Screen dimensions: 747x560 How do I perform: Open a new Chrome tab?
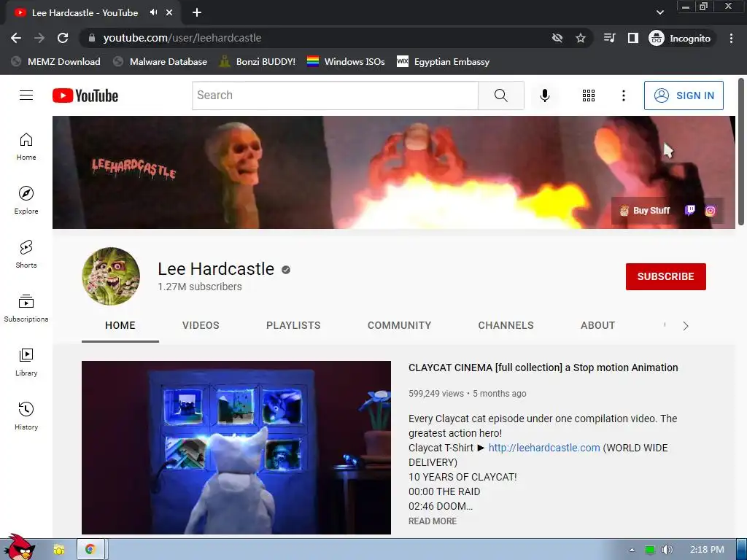click(197, 13)
